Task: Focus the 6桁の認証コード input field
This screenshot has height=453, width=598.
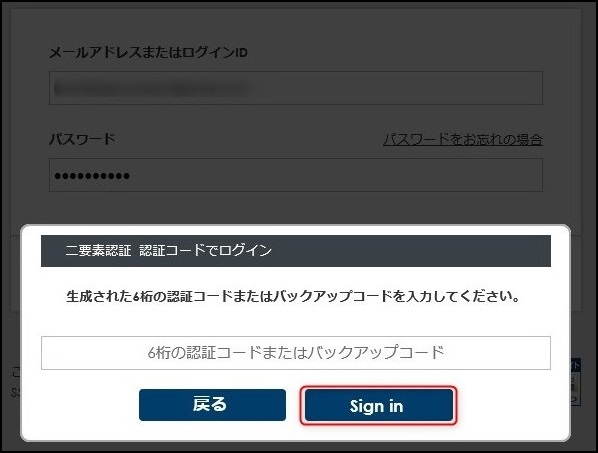Action: pos(296,353)
